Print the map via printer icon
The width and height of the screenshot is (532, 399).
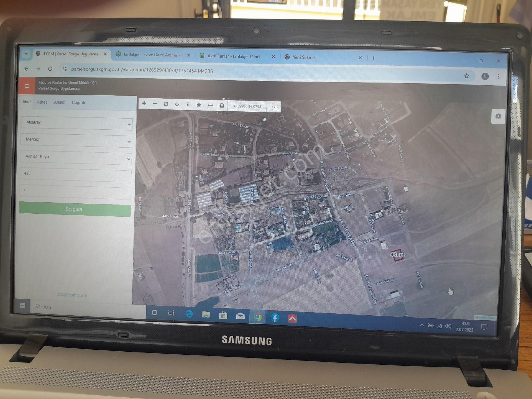click(222, 105)
